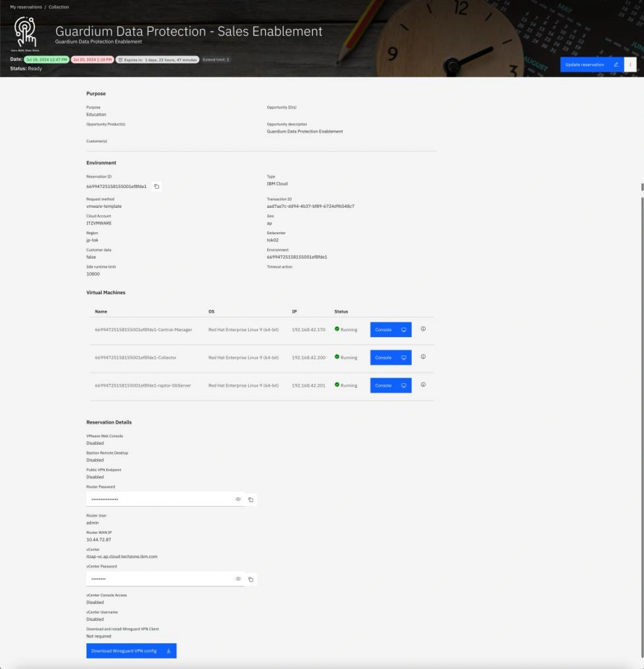Screen dimensions: 644x669
Task: Copy the Reservation ID to clipboard
Action: click(156, 186)
